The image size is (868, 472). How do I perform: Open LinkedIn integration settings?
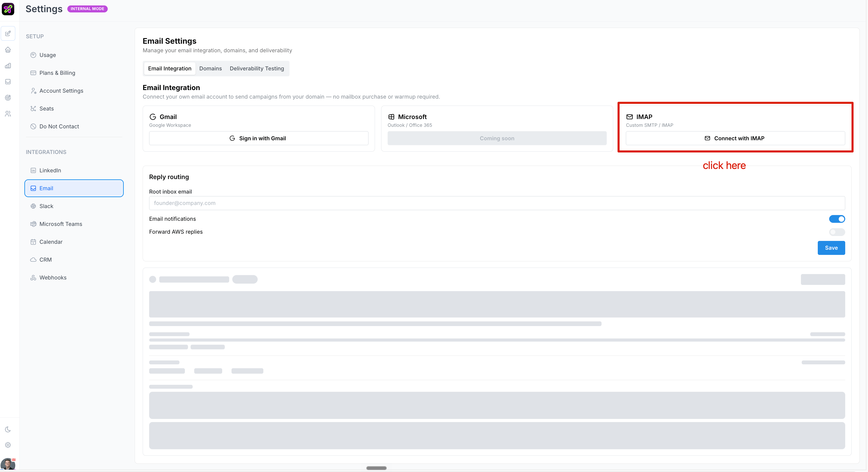click(74, 170)
